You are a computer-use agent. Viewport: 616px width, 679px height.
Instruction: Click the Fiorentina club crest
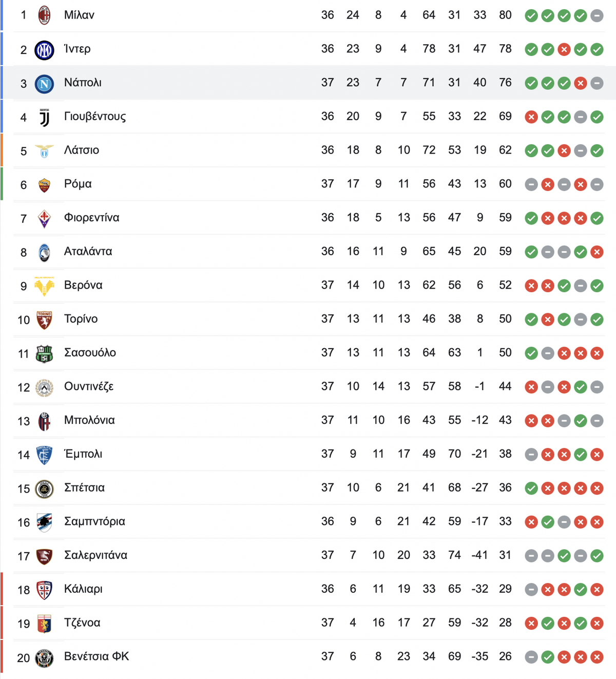click(x=44, y=219)
